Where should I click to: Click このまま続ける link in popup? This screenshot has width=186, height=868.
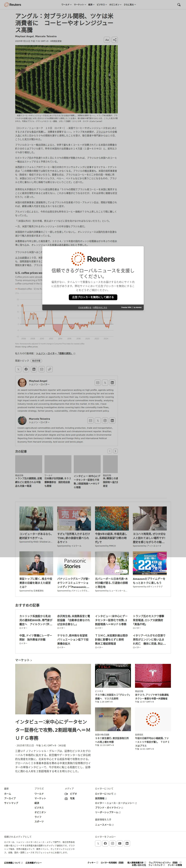85,307
